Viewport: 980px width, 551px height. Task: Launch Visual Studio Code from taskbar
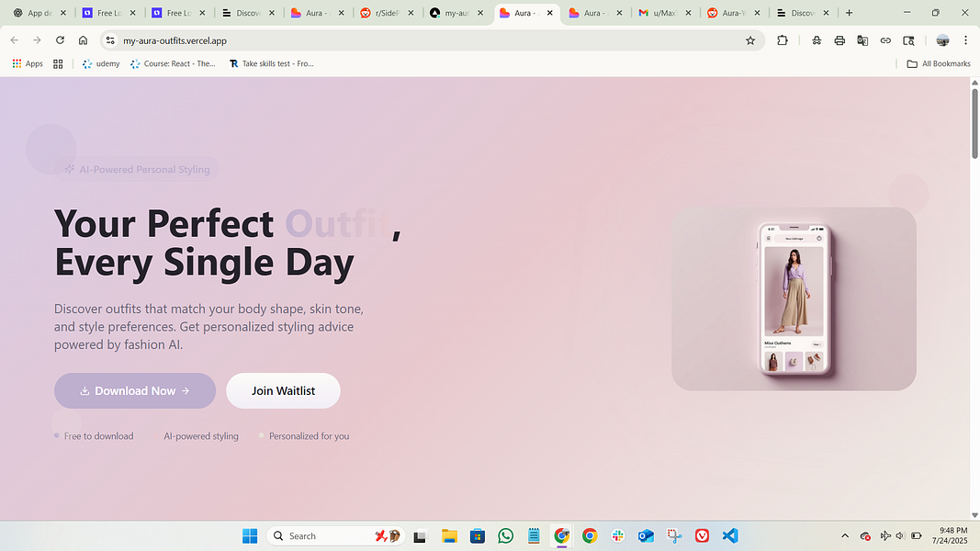[x=730, y=535]
